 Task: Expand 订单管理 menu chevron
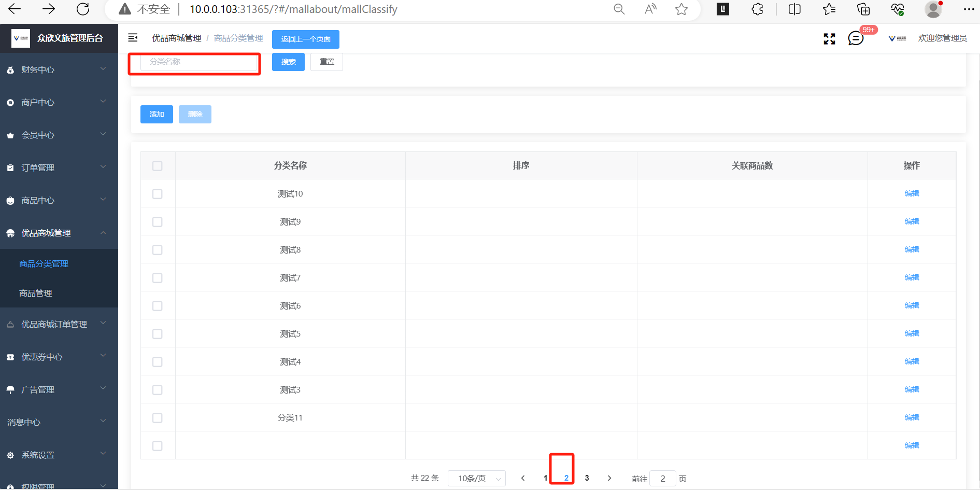(103, 167)
